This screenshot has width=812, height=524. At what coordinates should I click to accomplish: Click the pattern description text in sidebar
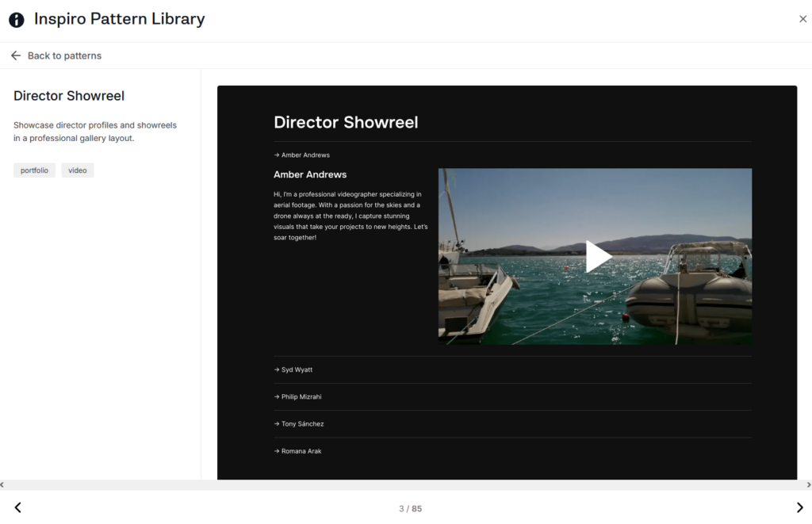point(95,132)
